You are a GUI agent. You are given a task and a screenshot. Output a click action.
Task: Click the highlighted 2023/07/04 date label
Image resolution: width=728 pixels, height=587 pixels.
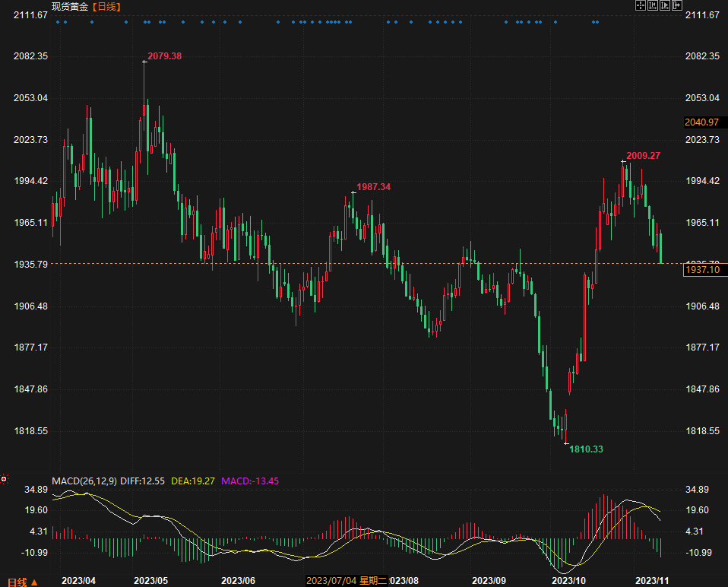point(331,580)
